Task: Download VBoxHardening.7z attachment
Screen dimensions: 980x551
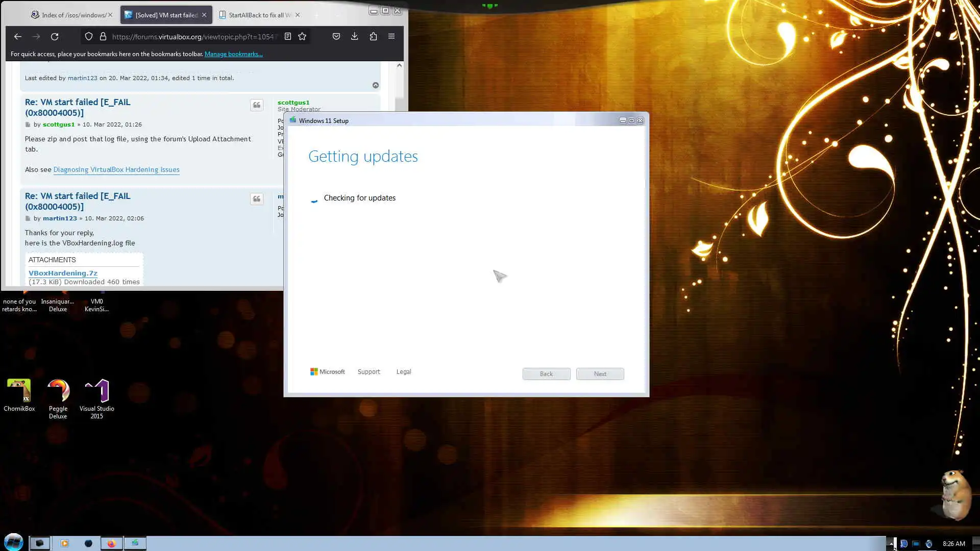Action: coord(63,273)
